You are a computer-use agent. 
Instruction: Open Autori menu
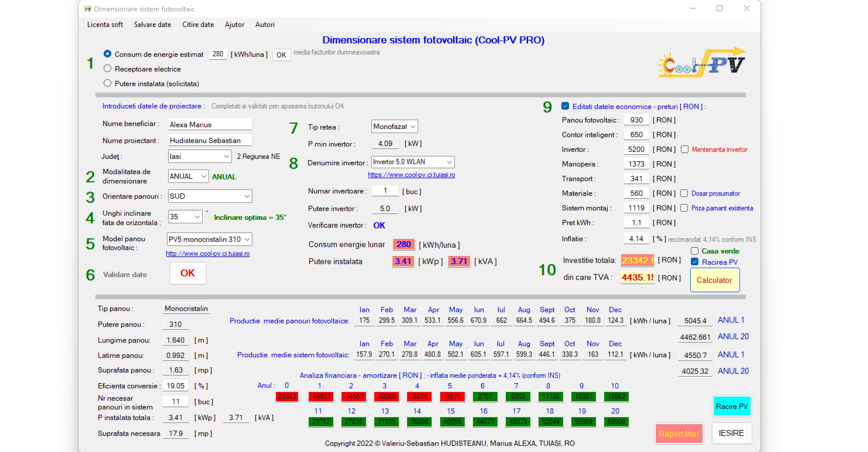coord(265,24)
